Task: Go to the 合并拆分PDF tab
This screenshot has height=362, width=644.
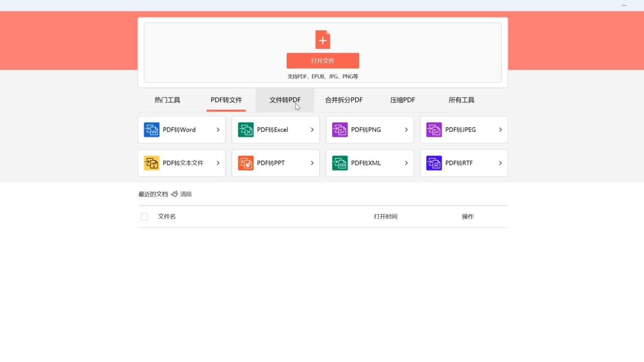Action: 344,100
